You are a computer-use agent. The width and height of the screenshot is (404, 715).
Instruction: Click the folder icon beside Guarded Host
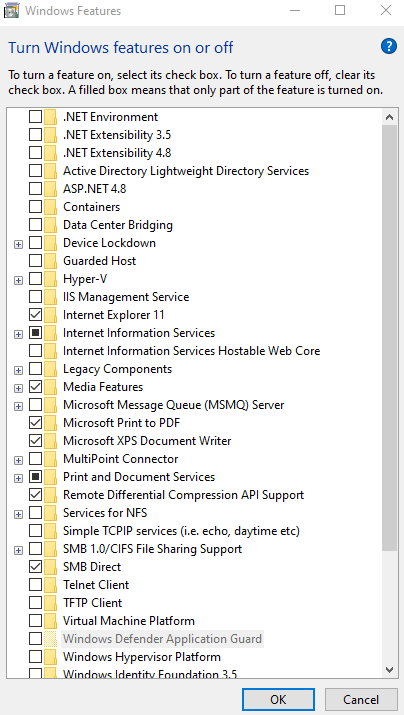click(x=50, y=261)
